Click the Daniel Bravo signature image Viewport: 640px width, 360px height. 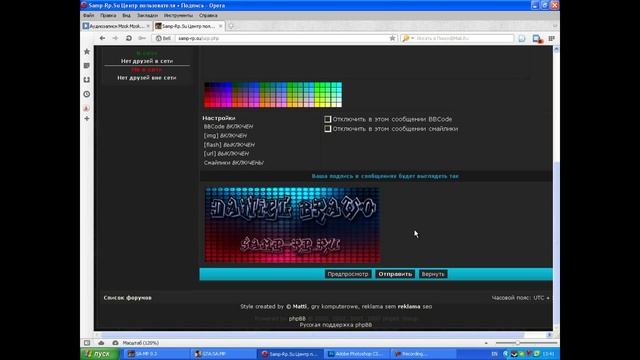[292, 224]
